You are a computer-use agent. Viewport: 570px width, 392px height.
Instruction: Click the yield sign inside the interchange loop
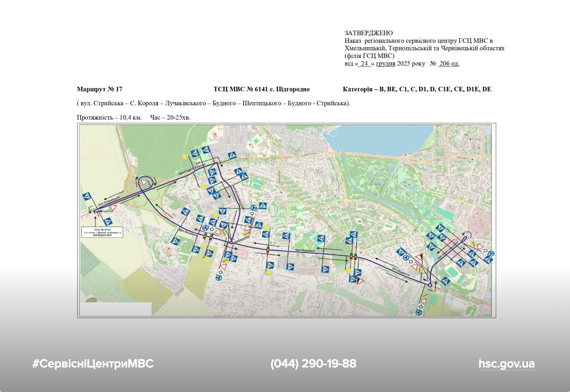click(x=144, y=183)
